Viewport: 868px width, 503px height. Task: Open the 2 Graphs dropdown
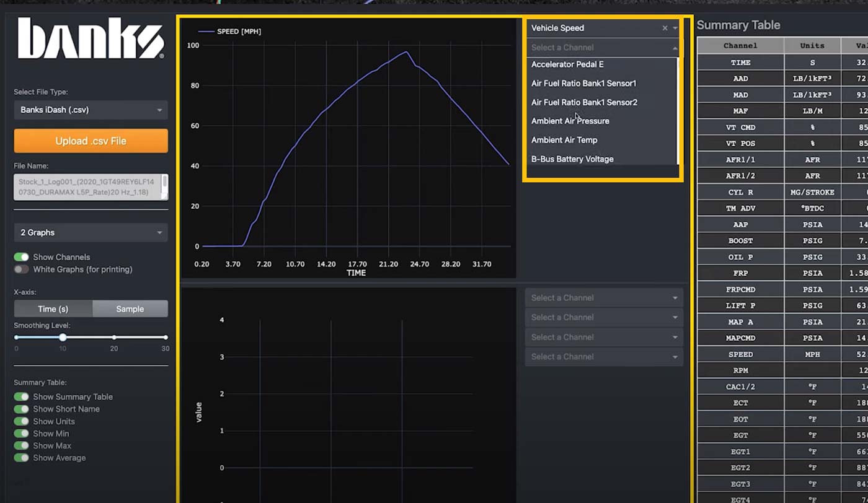91,232
